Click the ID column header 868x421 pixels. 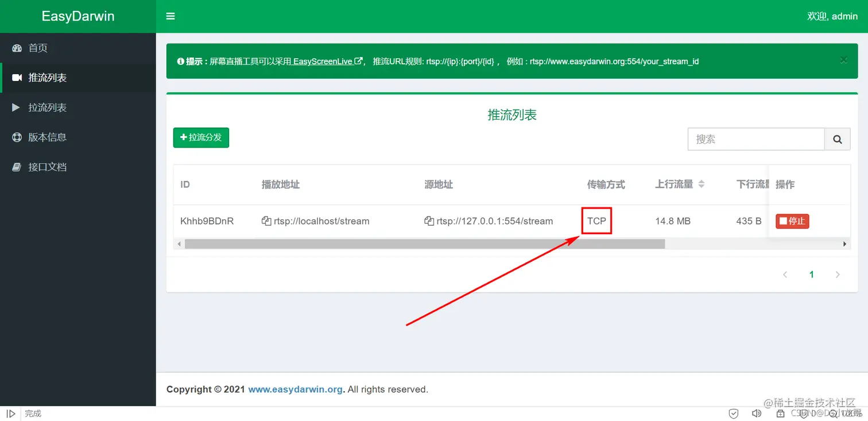185,184
